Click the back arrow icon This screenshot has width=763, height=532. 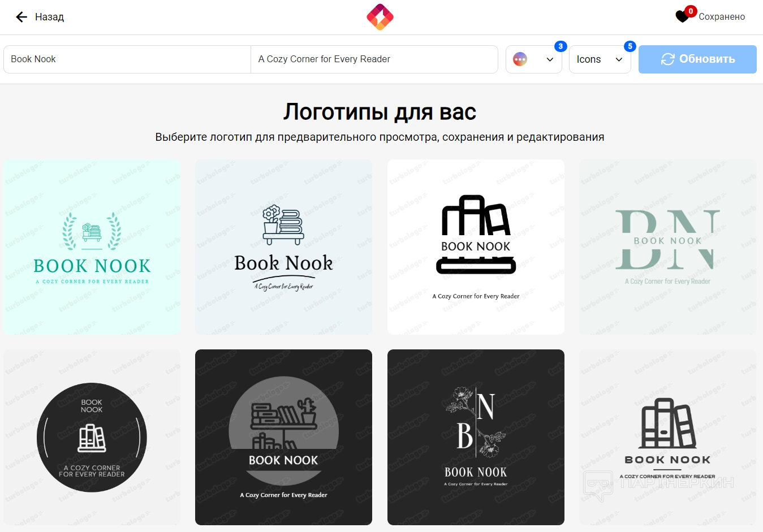[x=21, y=17]
